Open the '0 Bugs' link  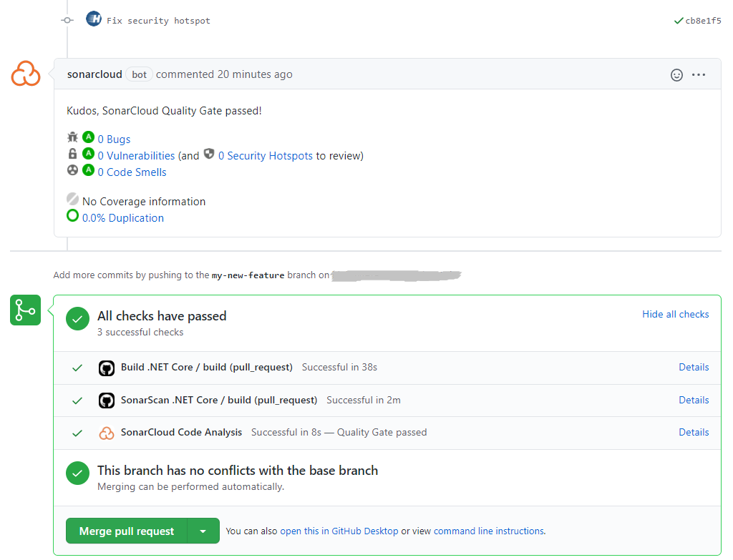pos(114,139)
